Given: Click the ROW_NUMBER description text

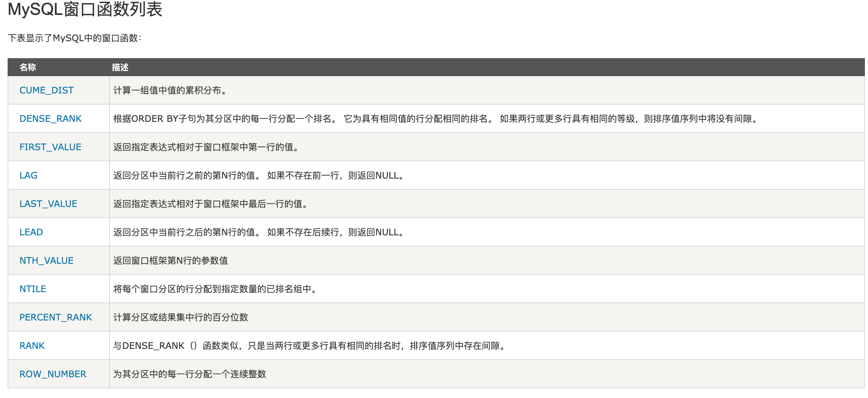Looking at the screenshot, I should [189, 374].
